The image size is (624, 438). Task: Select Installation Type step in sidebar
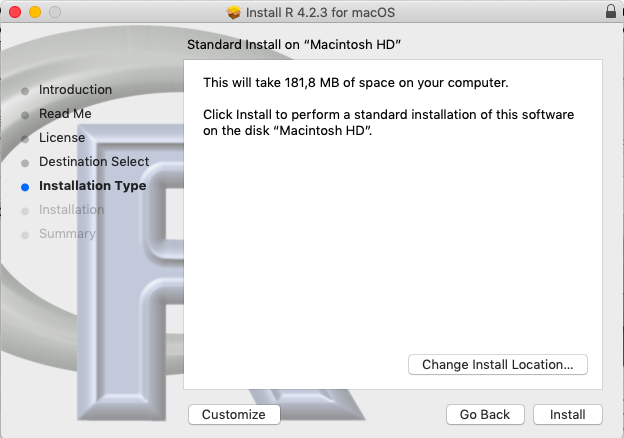pyautogui.click(x=92, y=185)
